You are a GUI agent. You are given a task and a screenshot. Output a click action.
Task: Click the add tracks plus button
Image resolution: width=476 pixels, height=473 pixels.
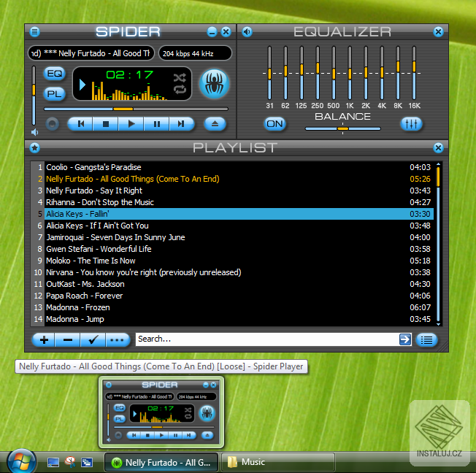44,339
